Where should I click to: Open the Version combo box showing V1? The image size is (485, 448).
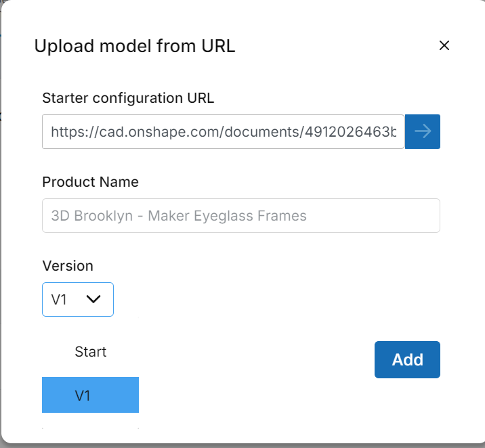(78, 299)
